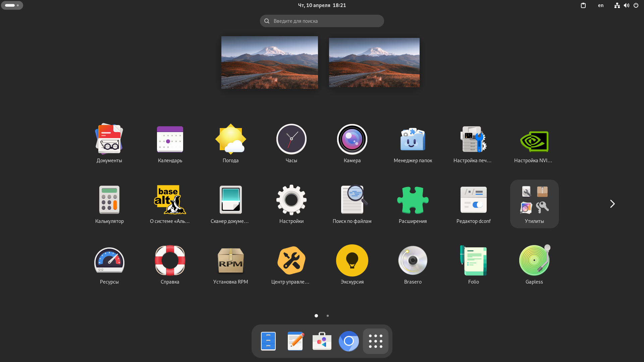The image size is (644, 362).
Task: Open the file manager in the dock
Action: coord(268,341)
